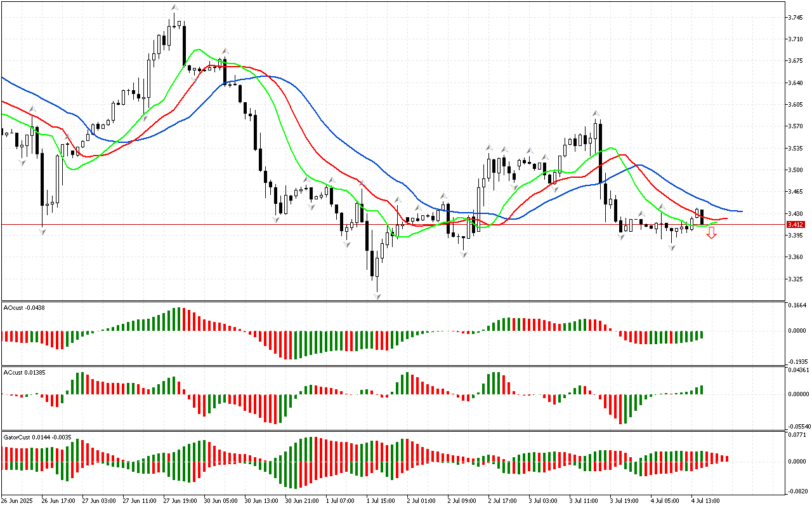Click the up fractal above the 3 Jul peak
The height and width of the screenshot is (508, 812).
(x=596, y=113)
